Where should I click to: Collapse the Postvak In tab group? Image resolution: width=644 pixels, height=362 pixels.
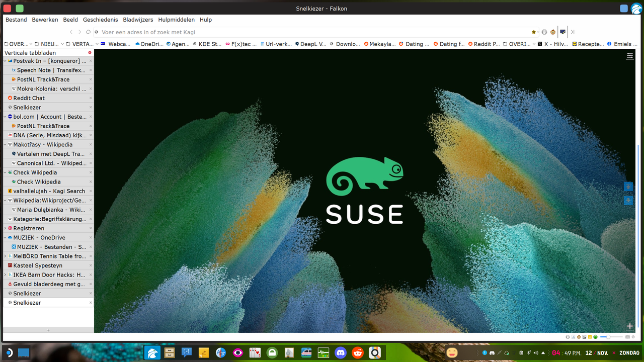(6, 61)
